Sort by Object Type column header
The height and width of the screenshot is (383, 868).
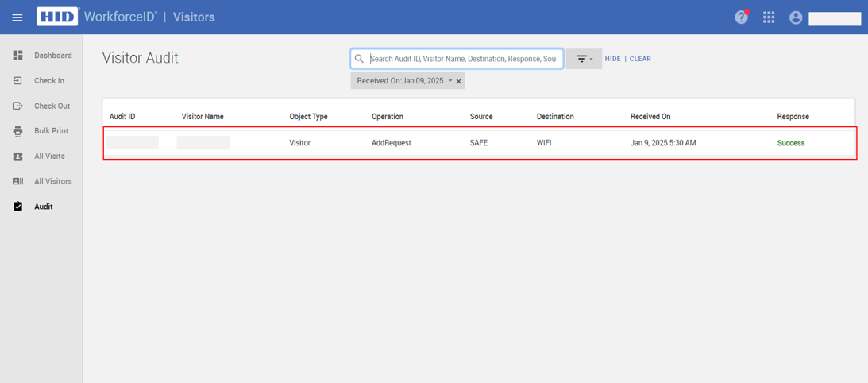pos(308,116)
